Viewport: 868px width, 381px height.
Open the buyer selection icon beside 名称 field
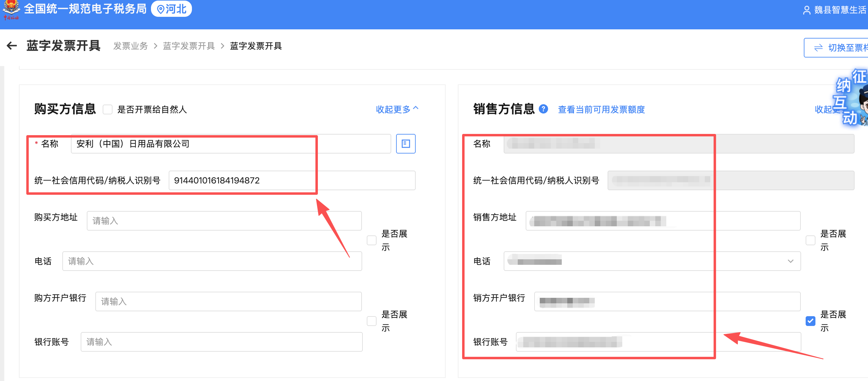click(x=405, y=144)
